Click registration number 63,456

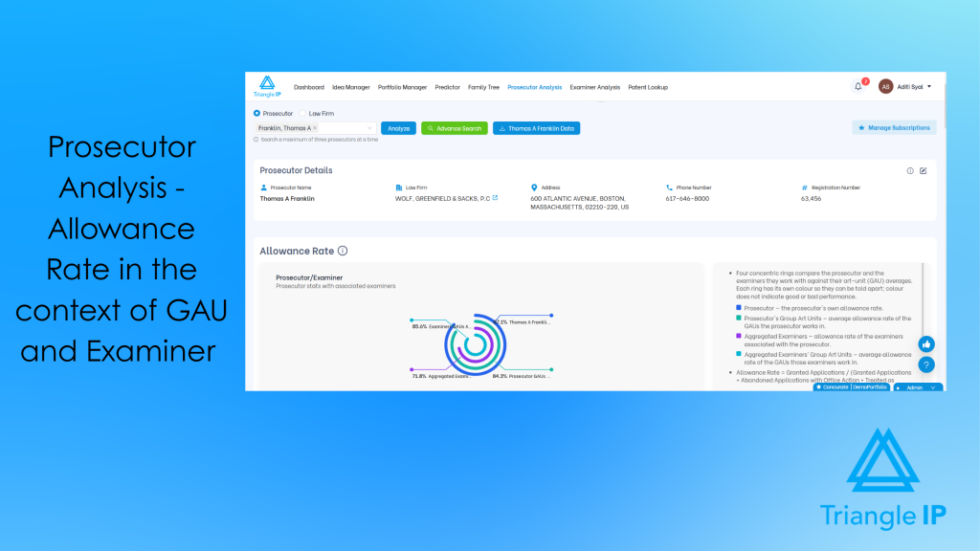tap(812, 199)
